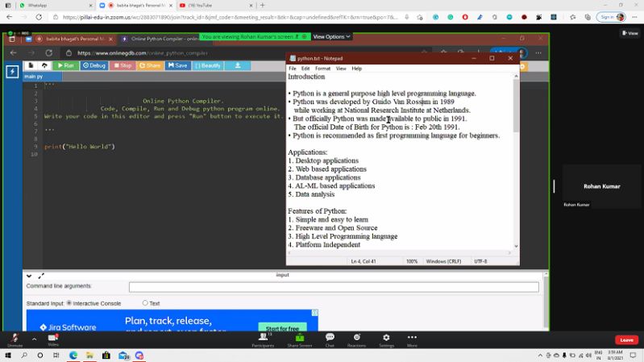Click the Sign in profile button
This screenshot has width=644, height=362.
pyautogui.click(x=612, y=17)
